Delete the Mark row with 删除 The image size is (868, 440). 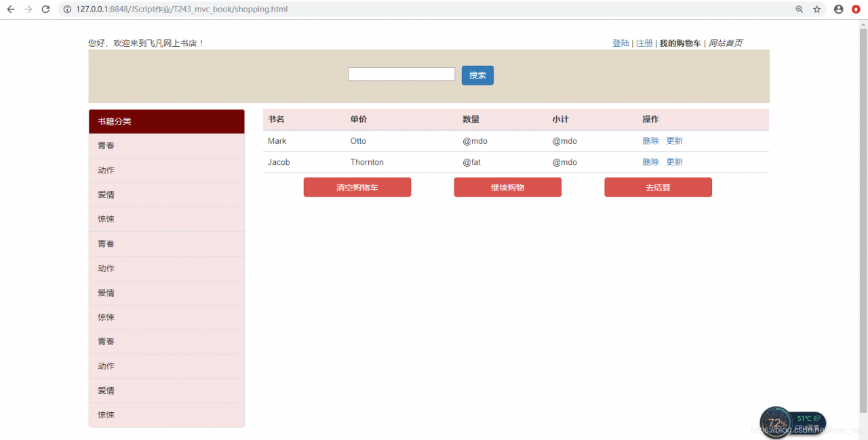[650, 141]
